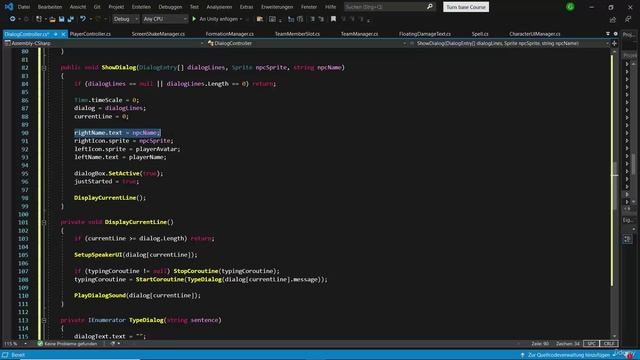Image resolution: width=640 pixels, height=360 pixels.
Task: Click the Zeile 90 line indicator
Action: [x=540, y=344]
